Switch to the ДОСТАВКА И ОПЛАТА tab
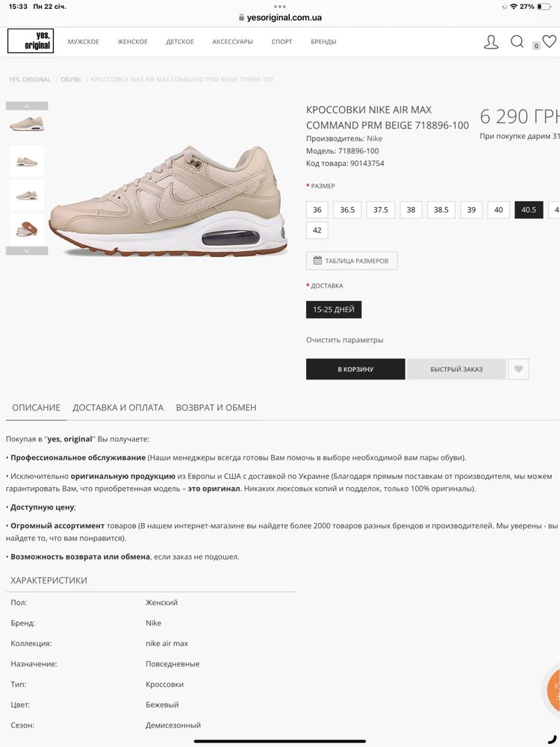This screenshot has width=560, height=747. (118, 408)
